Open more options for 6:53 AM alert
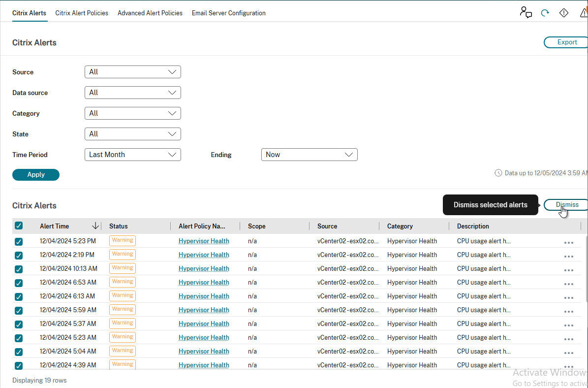This screenshot has height=388, width=588. point(568,284)
